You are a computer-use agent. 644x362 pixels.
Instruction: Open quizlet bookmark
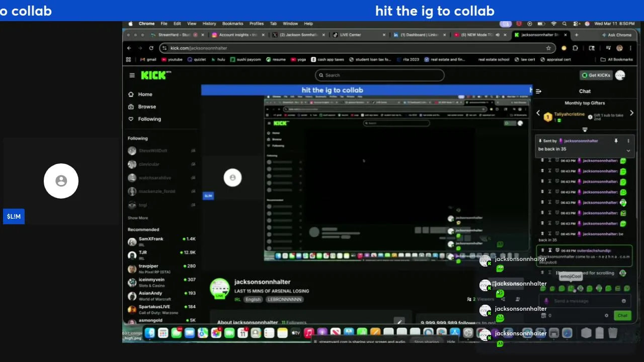pos(197,59)
